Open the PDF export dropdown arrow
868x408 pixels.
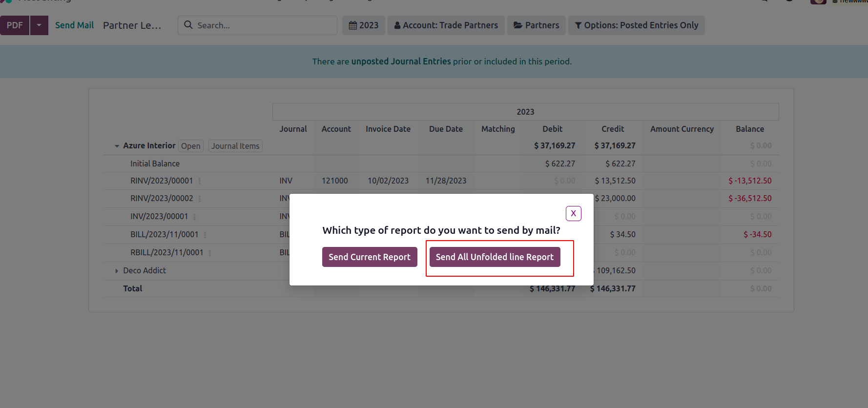pyautogui.click(x=39, y=25)
